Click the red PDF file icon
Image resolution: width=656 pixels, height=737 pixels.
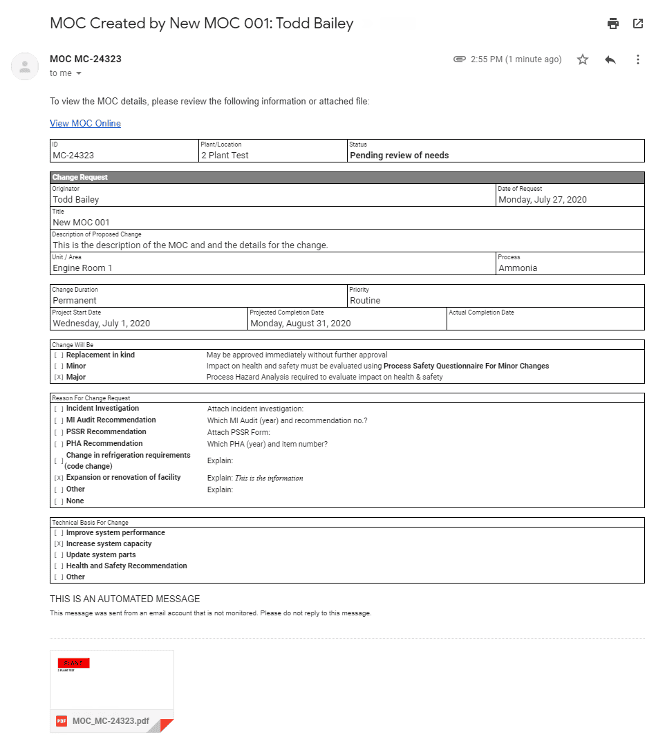click(x=61, y=721)
